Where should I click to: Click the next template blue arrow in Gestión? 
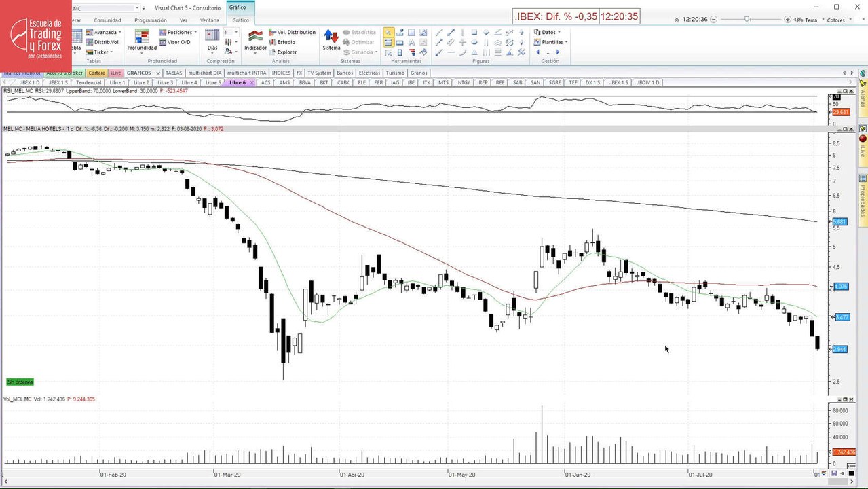(558, 52)
